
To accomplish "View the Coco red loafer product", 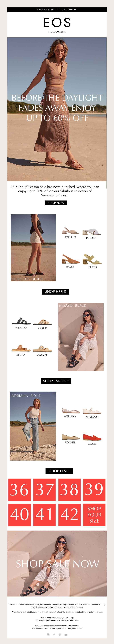I will (92, 437).
